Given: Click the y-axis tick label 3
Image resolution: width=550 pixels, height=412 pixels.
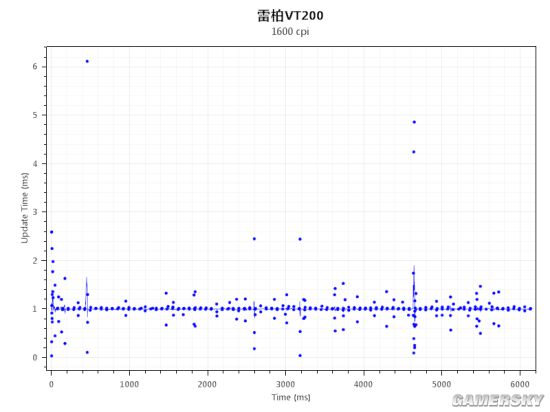Looking at the screenshot, I should [x=35, y=212].
